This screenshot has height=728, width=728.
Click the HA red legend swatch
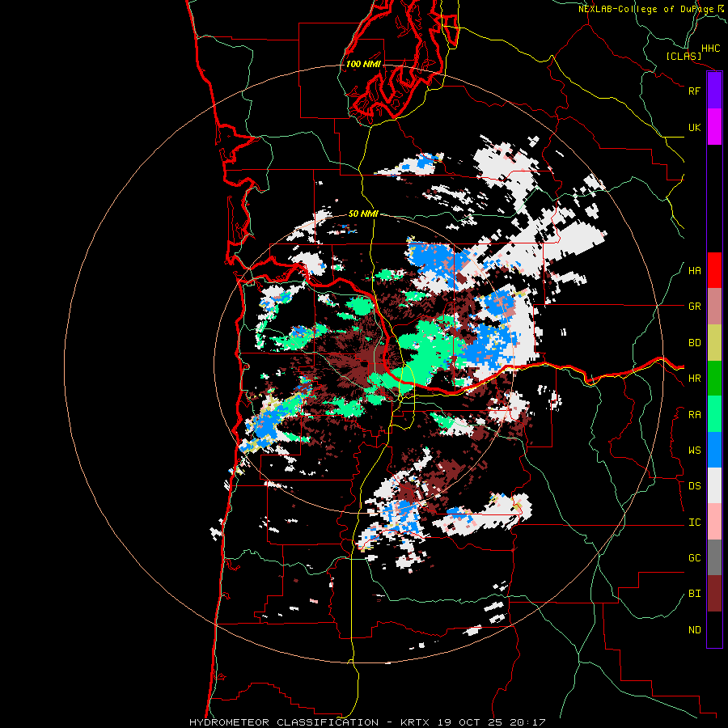714,270
